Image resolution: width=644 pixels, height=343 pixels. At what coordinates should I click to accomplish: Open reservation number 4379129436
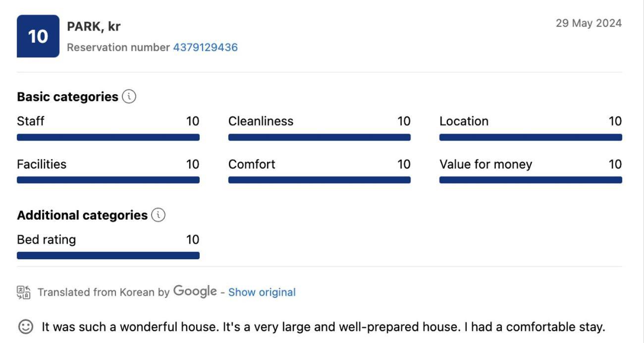tap(205, 48)
